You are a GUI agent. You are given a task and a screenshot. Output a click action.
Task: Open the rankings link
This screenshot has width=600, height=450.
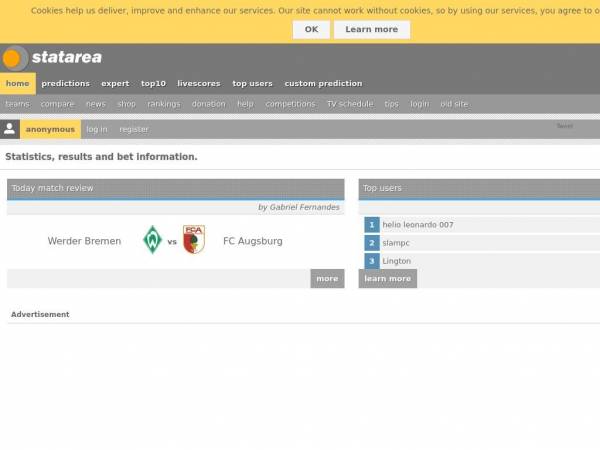click(x=163, y=104)
